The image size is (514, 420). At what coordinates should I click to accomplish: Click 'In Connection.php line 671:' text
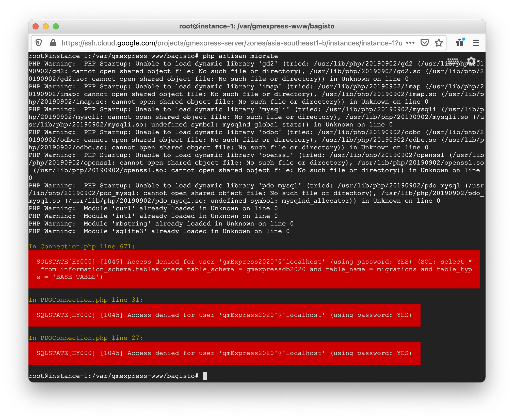click(82, 247)
